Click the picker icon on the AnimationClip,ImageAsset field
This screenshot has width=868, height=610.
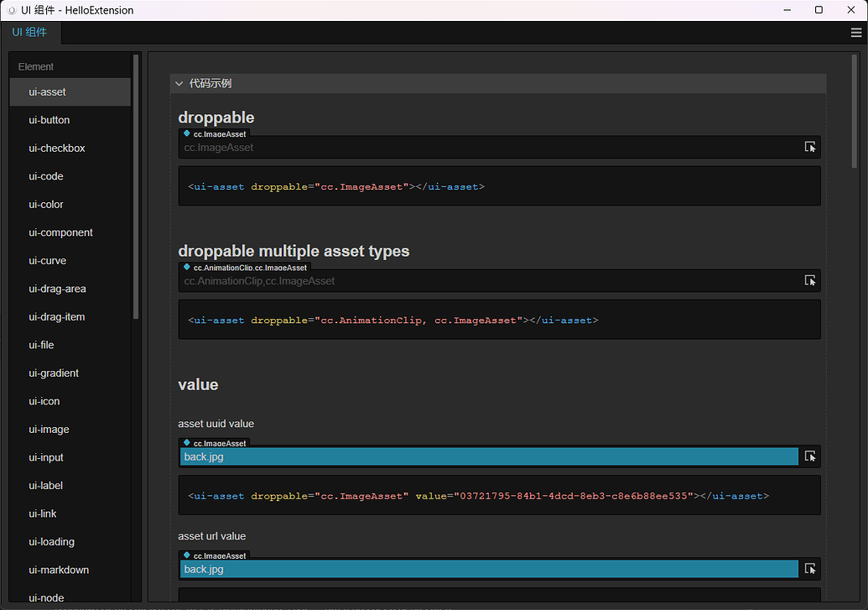[x=810, y=280]
